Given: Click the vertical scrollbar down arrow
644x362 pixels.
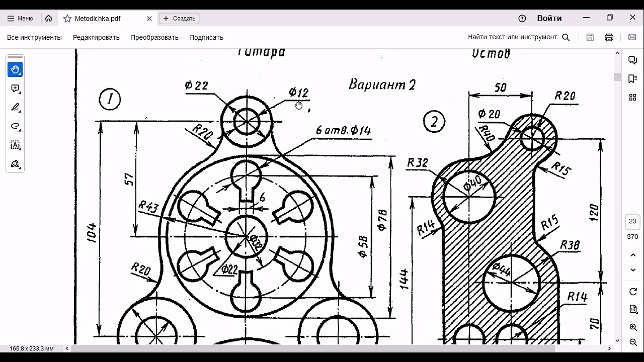Looking at the screenshot, I should click(x=617, y=340).
